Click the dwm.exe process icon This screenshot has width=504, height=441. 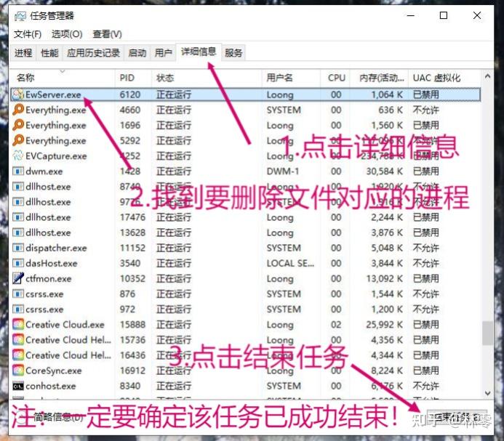pyautogui.click(x=18, y=171)
